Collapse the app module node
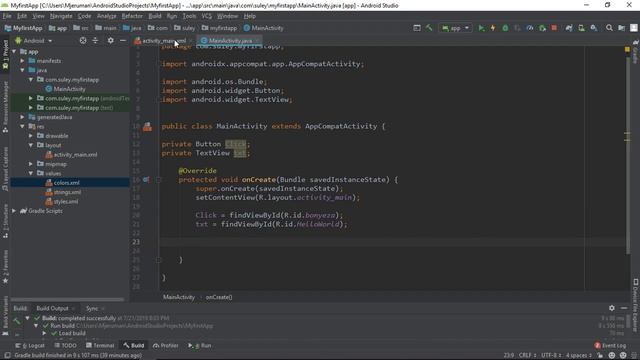 (14, 52)
